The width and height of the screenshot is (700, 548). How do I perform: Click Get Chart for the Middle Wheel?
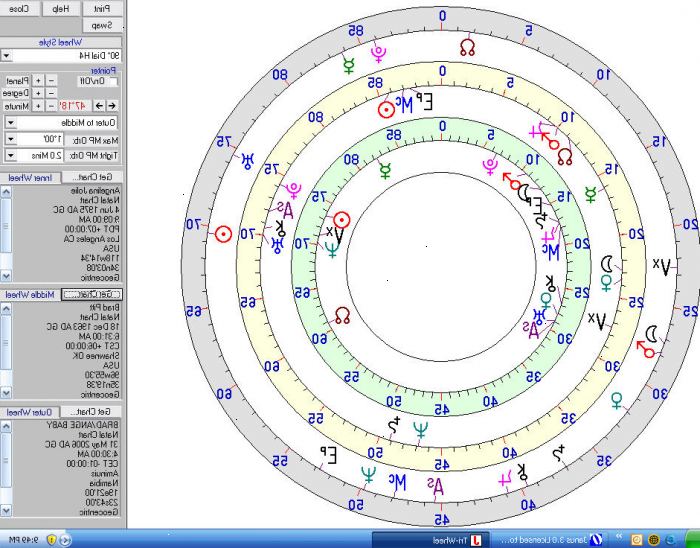(92, 295)
